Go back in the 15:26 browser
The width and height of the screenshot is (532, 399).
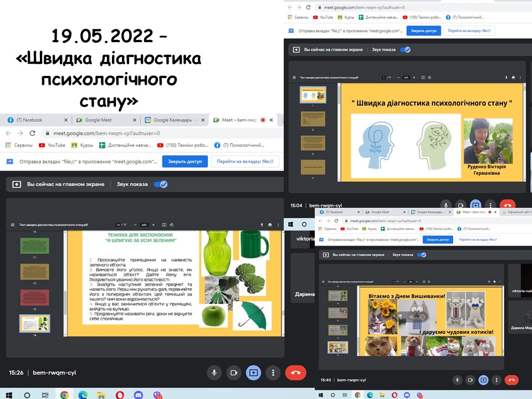[8, 133]
